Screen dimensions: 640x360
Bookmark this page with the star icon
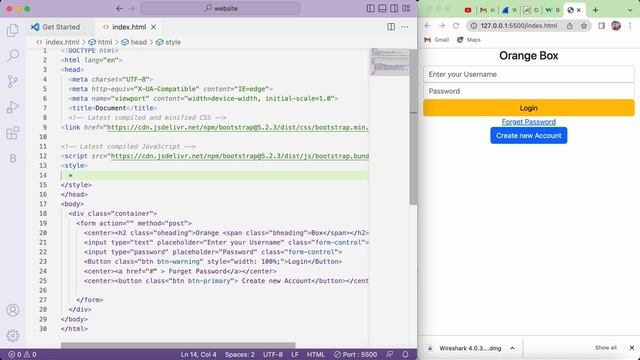[x=584, y=26]
